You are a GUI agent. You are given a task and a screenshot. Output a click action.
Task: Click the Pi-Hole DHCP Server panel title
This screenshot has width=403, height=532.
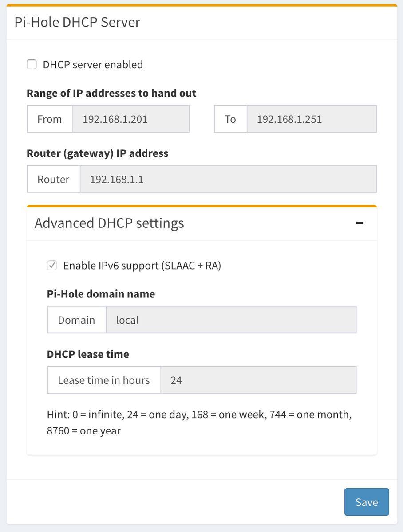pyautogui.click(x=77, y=22)
